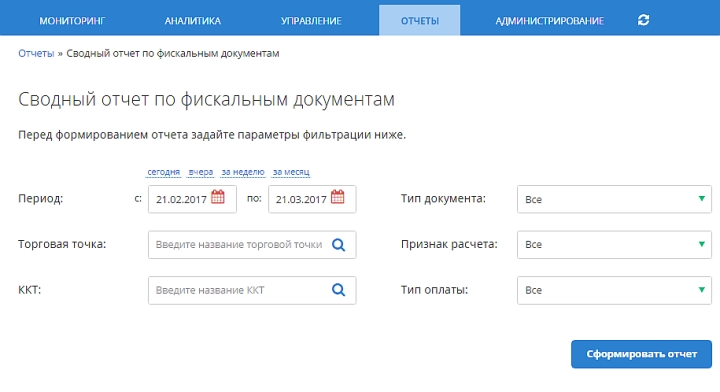720x392 pixels.
Task: Click breadcrumb text Сводный отчет по фискальным документам
Action: point(173,53)
